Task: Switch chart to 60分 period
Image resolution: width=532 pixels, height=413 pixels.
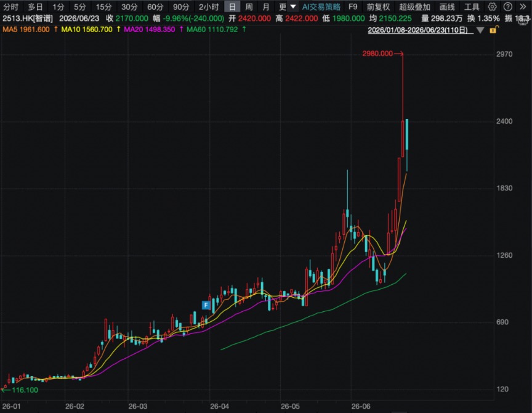Action: pos(155,7)
